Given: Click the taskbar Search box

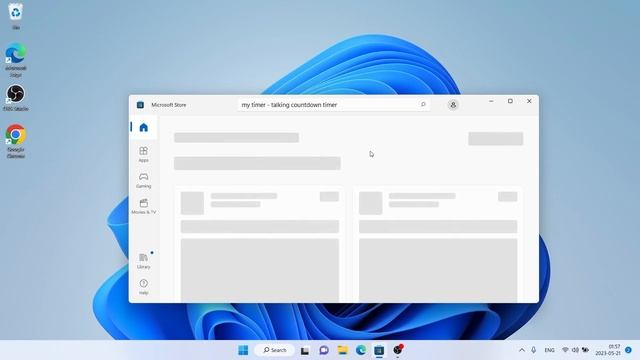Looking at the screenshot, I should [274, 350].
